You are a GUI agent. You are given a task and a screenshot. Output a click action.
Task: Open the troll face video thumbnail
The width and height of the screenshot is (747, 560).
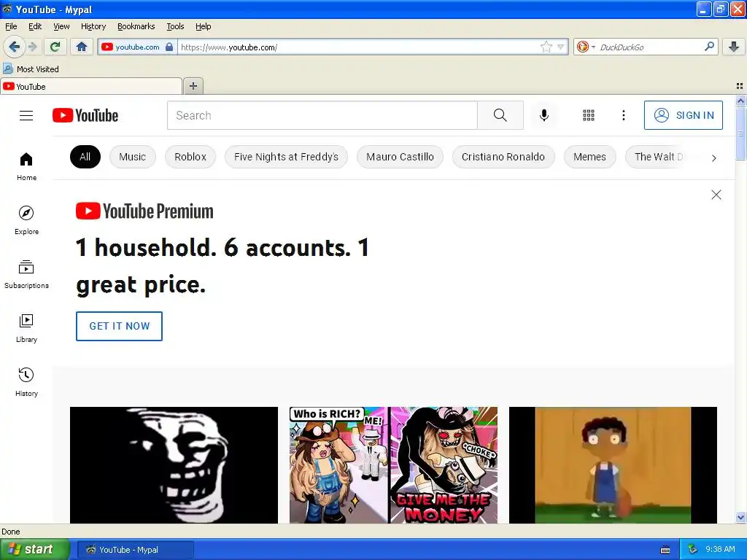[x=174, y=464]
